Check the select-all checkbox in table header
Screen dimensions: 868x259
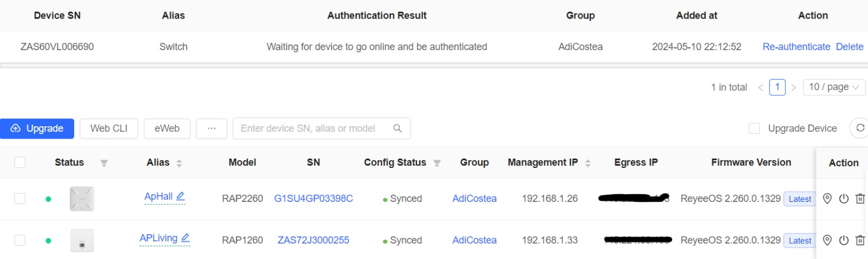click(x=20, y=163)
